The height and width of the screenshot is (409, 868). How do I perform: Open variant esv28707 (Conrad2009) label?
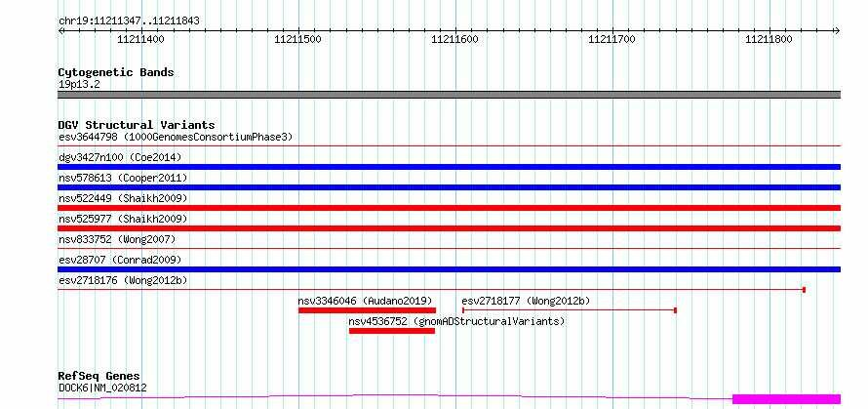120,260
